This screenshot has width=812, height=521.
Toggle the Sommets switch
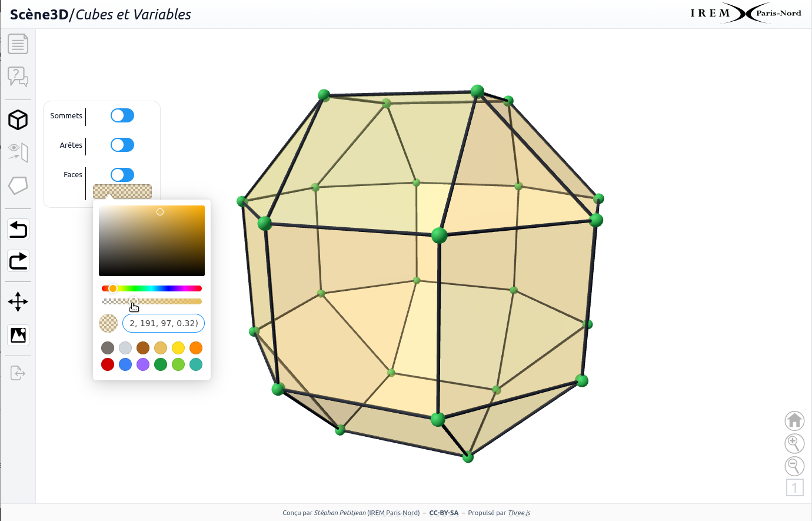122,115
